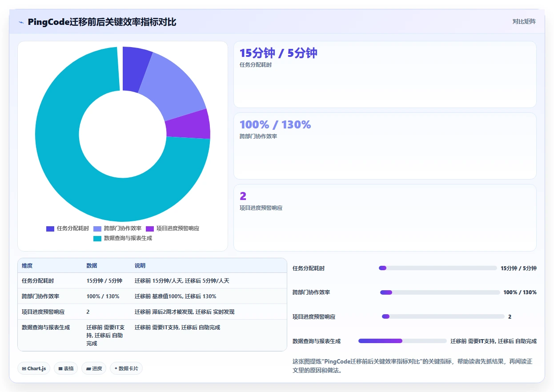
Task: Select the 任务分配耗时 table row label
Action: [x=38, y=281]
